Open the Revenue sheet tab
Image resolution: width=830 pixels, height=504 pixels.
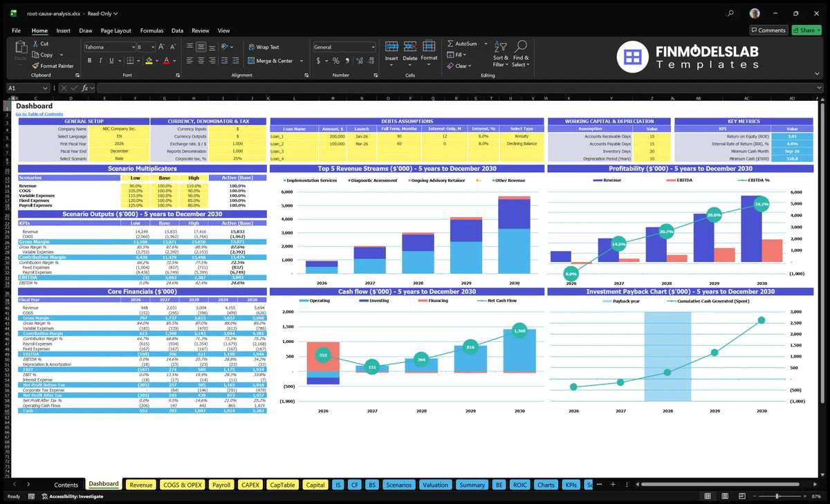click(141, 485)
